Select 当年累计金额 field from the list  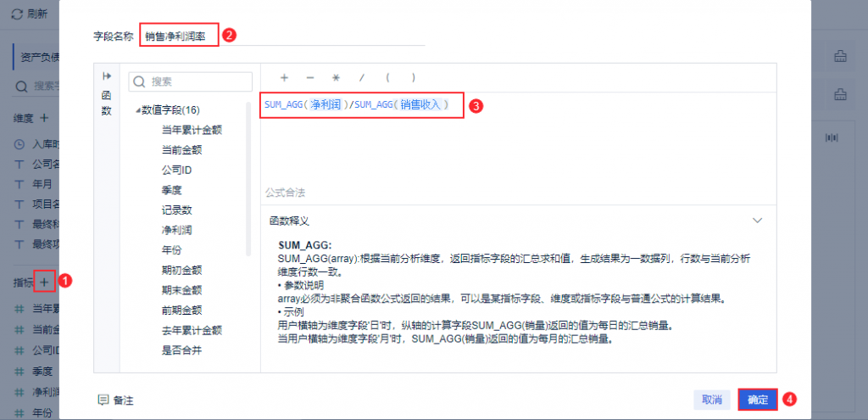pyautogui.click(x=192, y=130)
